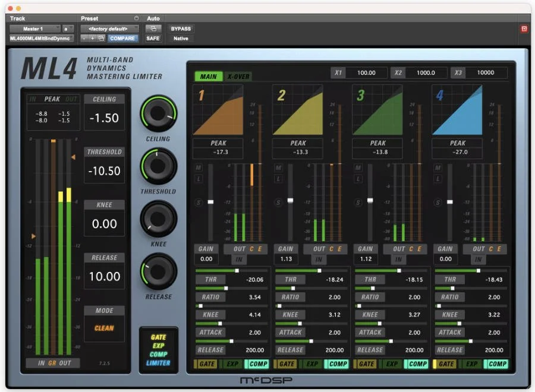Viewport: 535px width, 392px height.
Task: Solo band 3 with S button
Action: [x=358, y=203]
